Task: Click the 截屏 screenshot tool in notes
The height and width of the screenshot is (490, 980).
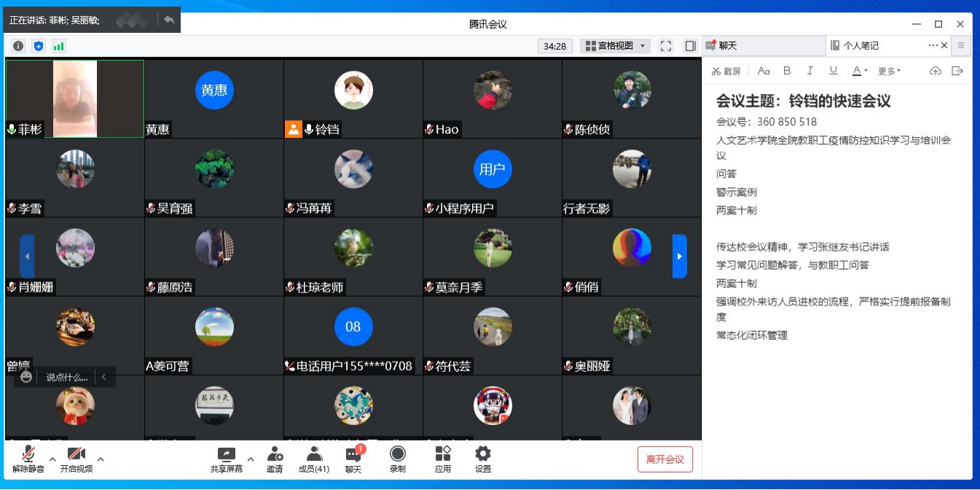Action: (726, 71)
